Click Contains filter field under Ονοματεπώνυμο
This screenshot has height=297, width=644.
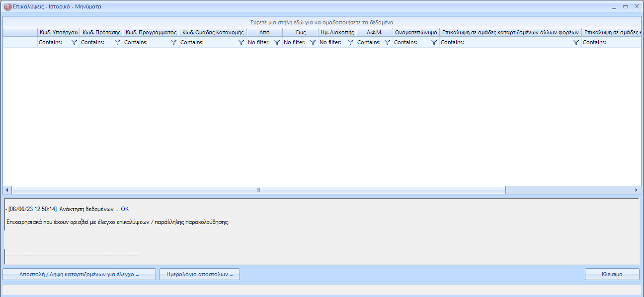pyautogui.click(x=410, y=43)
